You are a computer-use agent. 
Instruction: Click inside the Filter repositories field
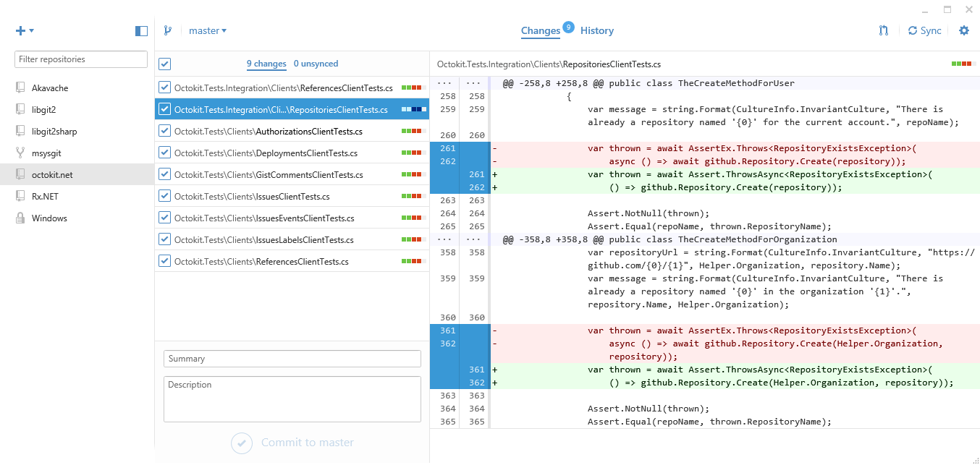[x=80, y=59]
